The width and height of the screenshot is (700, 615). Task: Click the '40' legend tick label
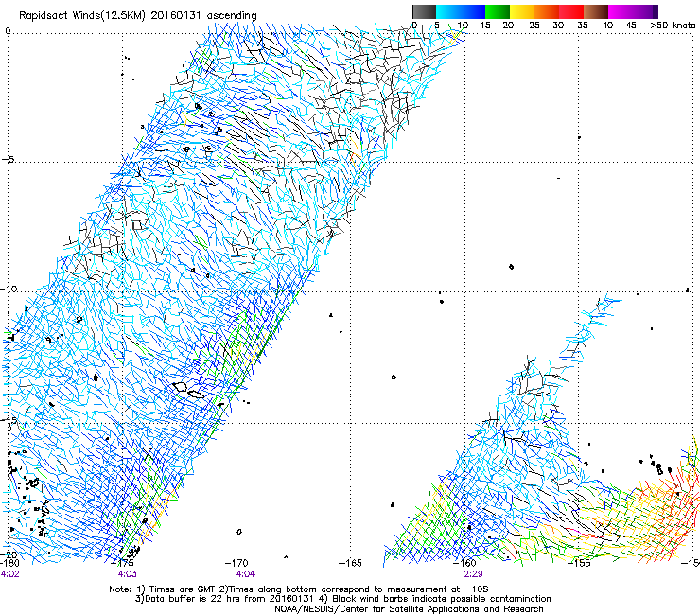pyautogui.click(x=607, y=25)
